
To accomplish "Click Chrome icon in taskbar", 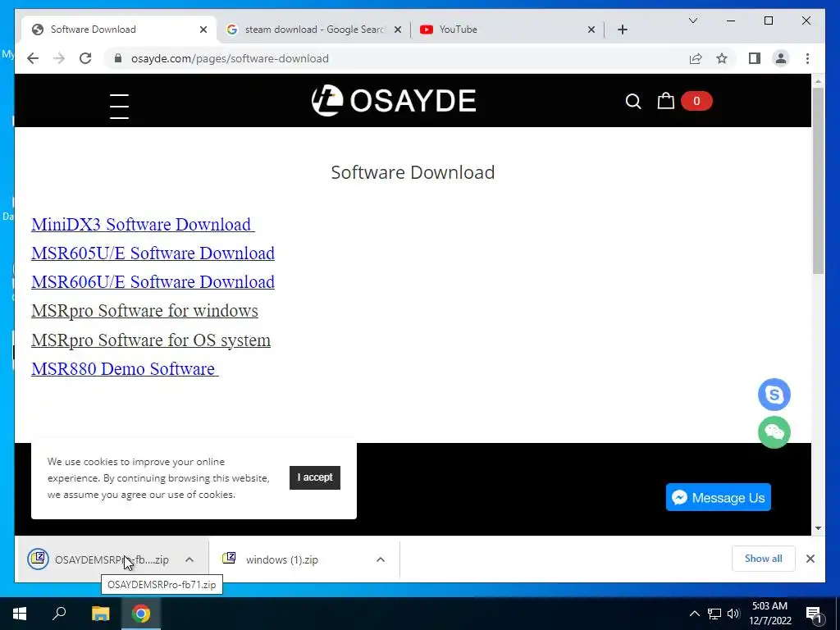I will (x=141, y=614).
